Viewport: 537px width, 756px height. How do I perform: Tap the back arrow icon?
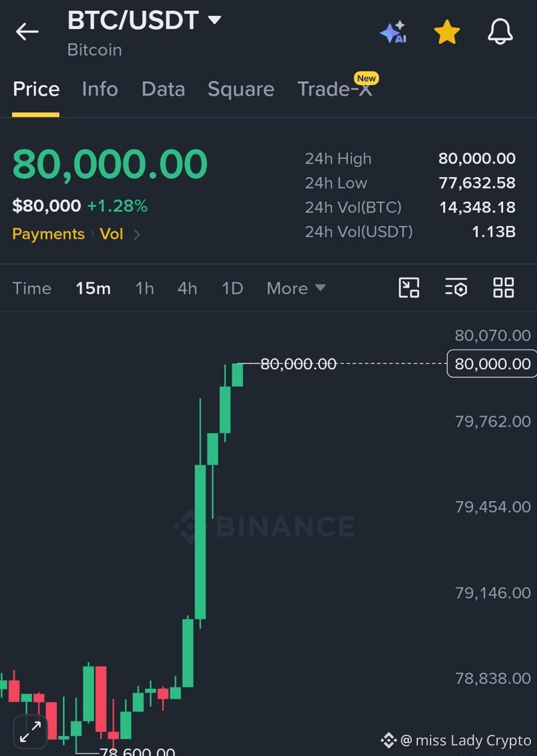(27, 31)
